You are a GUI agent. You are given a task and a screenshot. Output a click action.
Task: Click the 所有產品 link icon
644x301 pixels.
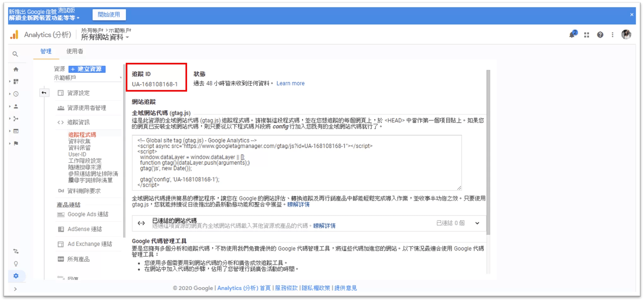click(x=61, y=259)
